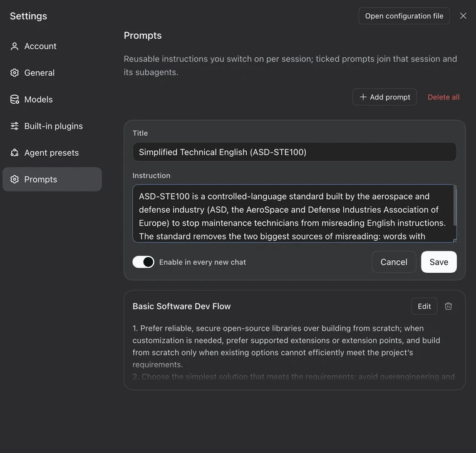Click the Account person icon
Screen dimensions: 476x453
tap(14, 46)
